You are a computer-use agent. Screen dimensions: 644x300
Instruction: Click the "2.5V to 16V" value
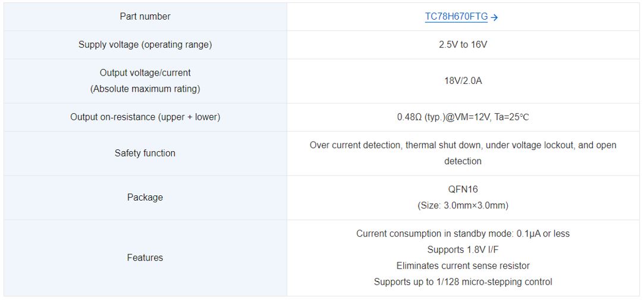pyautogui.click(x=463, y=45)
